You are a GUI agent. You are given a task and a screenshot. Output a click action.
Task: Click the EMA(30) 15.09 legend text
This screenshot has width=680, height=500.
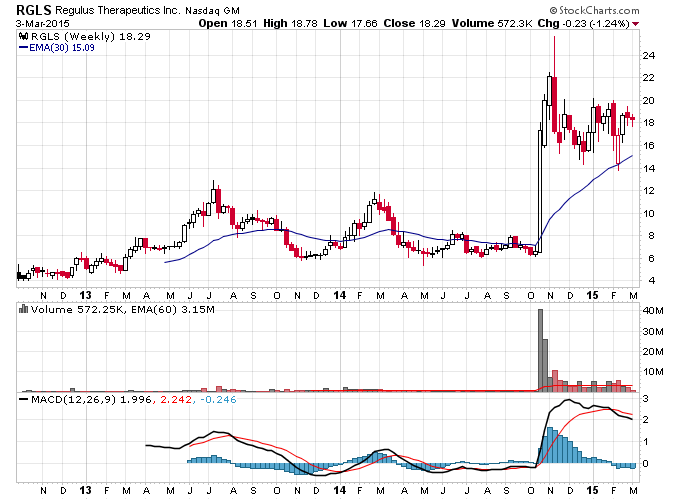[62, 48]
